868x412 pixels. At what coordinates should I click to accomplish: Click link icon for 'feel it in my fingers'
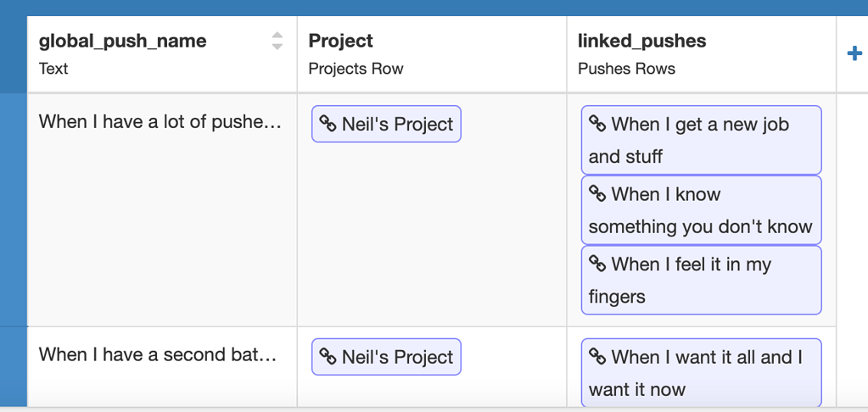pyautogui.click(x=597, y=264)
